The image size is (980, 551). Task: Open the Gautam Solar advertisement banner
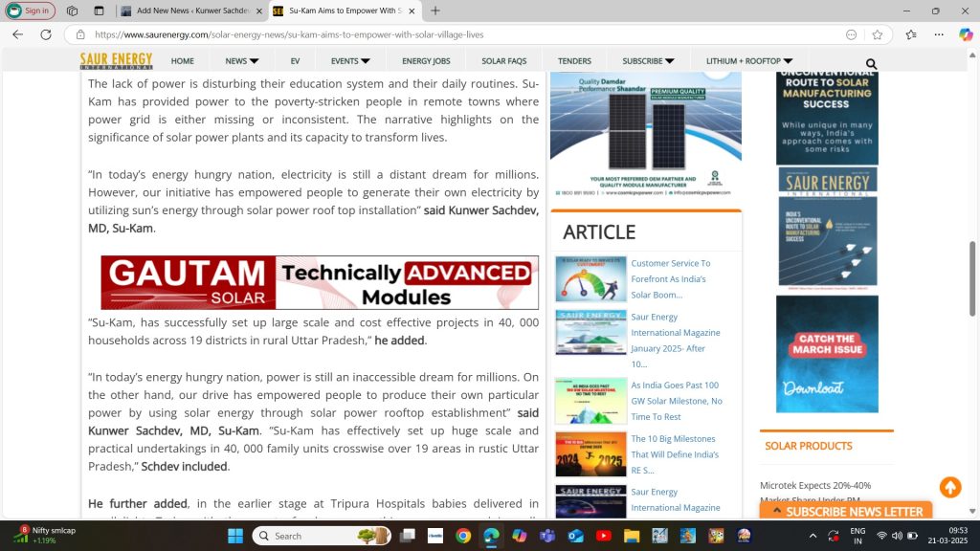pos(320,282)
